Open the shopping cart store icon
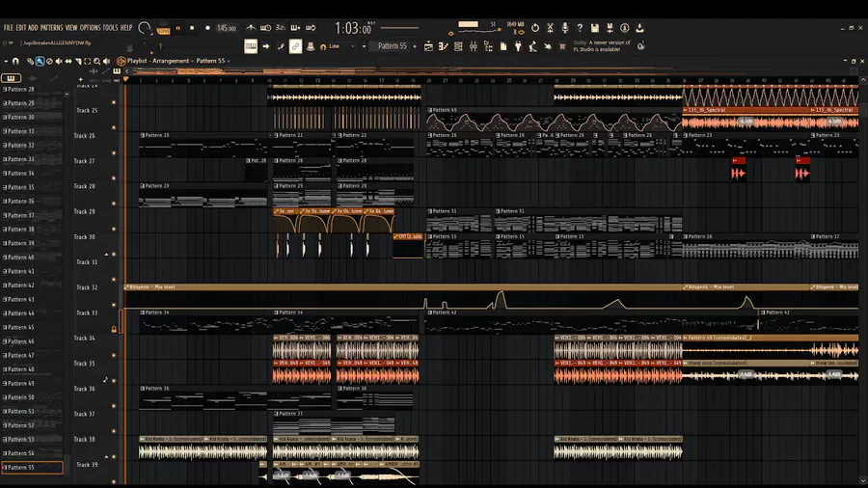 (x=562, y=47)
